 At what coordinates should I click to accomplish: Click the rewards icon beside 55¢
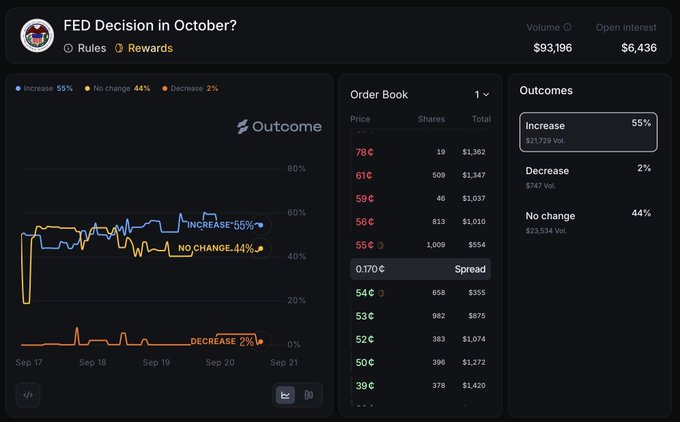pos(380,245)
